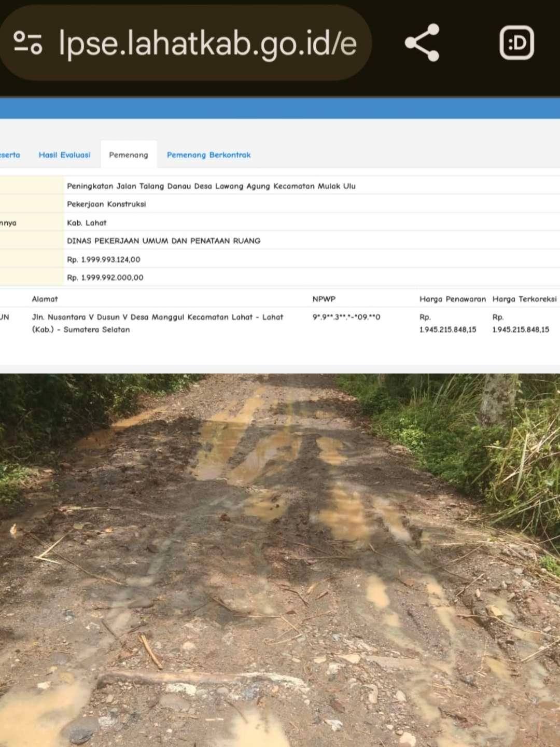The height and width of the screenshot is (747, 560).
Task: Tap the site info icon in address bar
Action: [28, 43]
